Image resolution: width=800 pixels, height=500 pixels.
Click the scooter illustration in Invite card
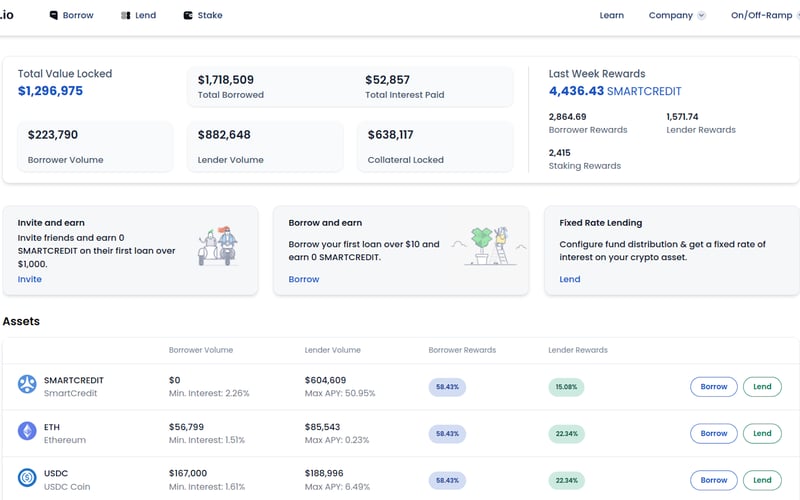pos(218,246)
